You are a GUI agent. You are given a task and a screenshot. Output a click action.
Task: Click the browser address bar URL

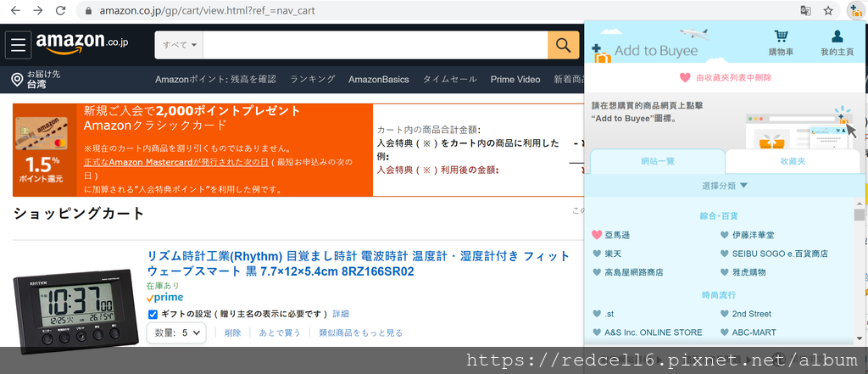point(207,10)
